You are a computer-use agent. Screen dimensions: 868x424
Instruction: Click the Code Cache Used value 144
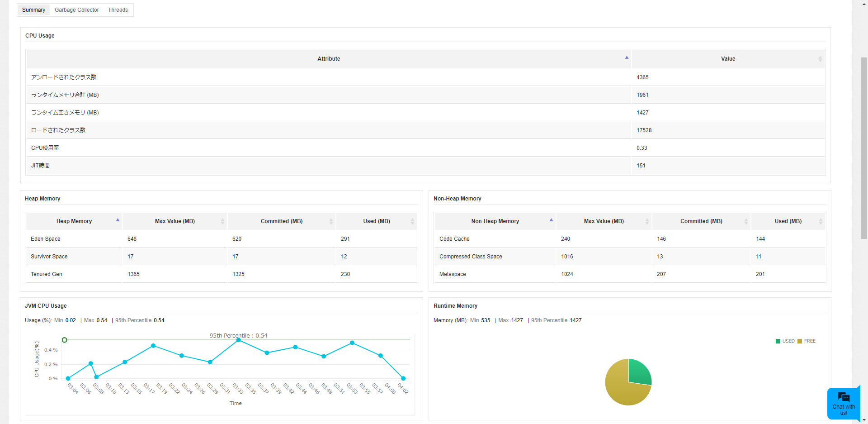tap(760, 239)
